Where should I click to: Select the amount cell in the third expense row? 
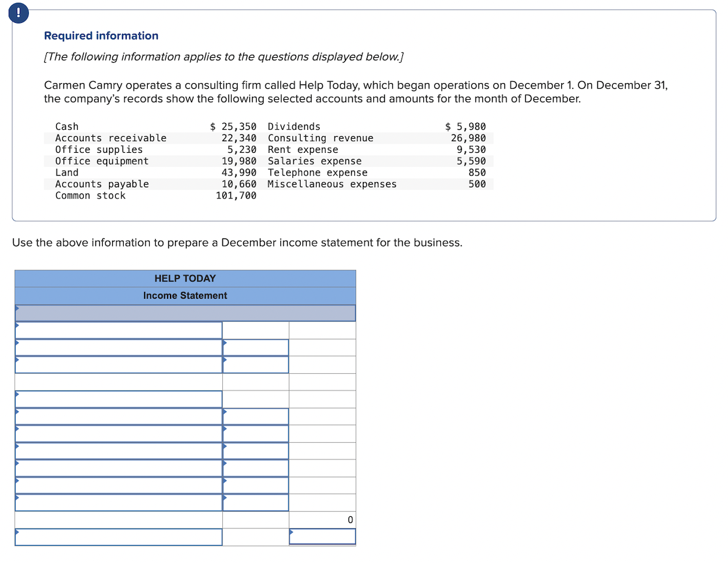(x=255, y=451)
